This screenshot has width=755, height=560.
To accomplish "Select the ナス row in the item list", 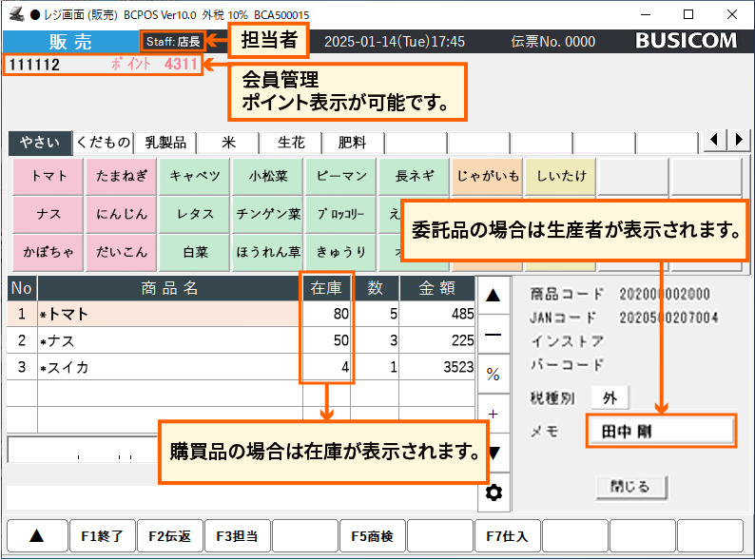I will click(x=152, y=340).
